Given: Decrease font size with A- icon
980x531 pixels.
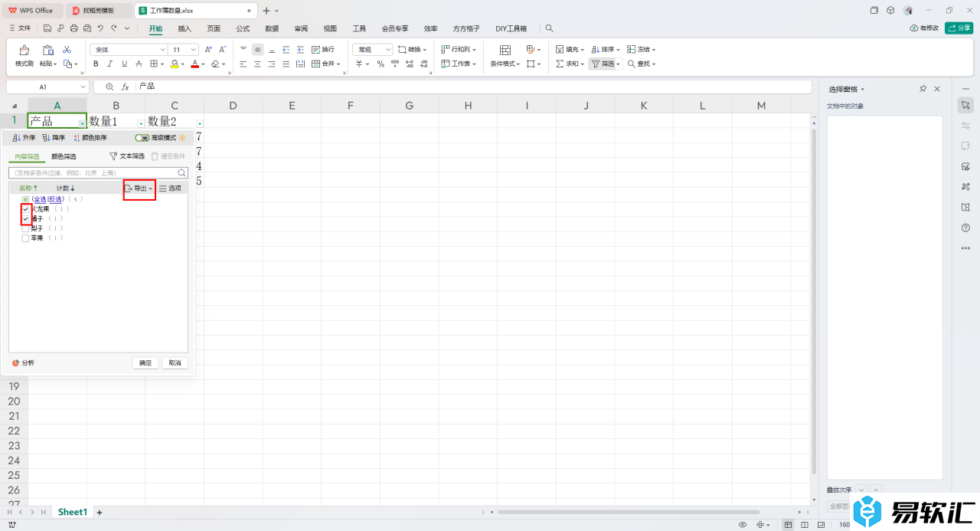Looking at the screenshot, I should coord(222,49).
